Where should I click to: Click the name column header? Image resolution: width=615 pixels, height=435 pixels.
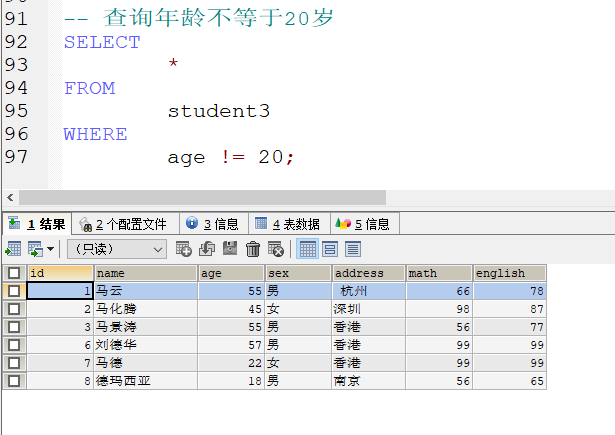(146, 273)
